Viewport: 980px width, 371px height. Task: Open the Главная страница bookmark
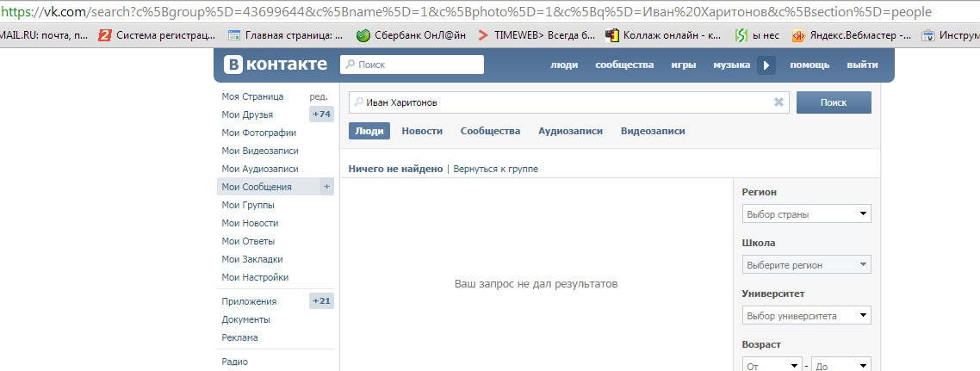click(x=286, y=35)
